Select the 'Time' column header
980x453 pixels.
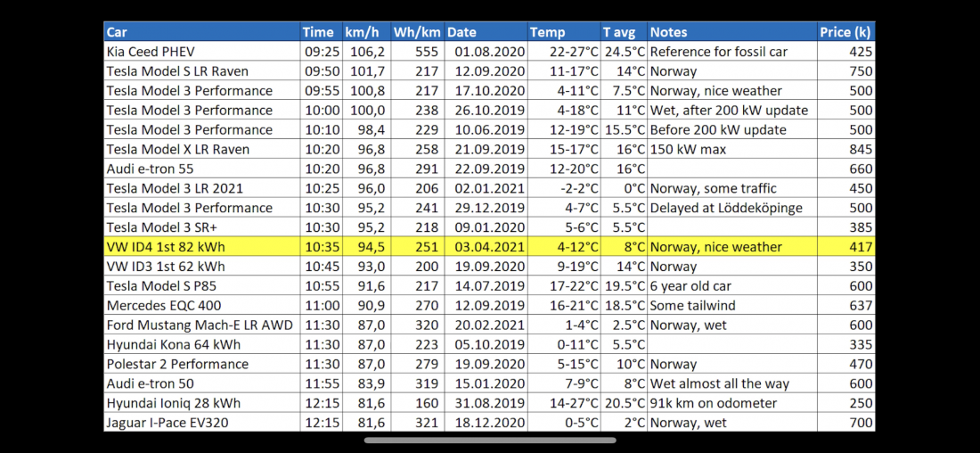[322, 32]
